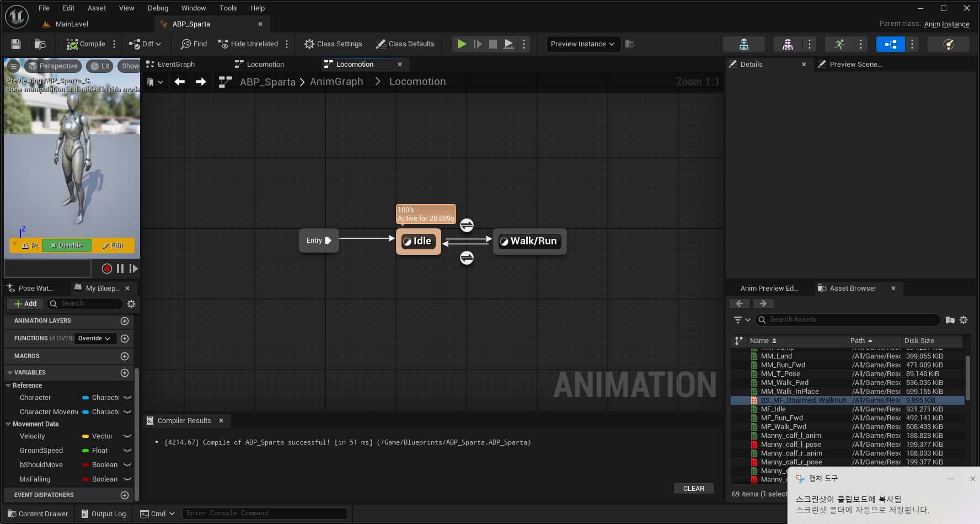This screenshot has width=980, height=524.
Task: Click the Browse to asset icon
Action: (x=40, y=44)
